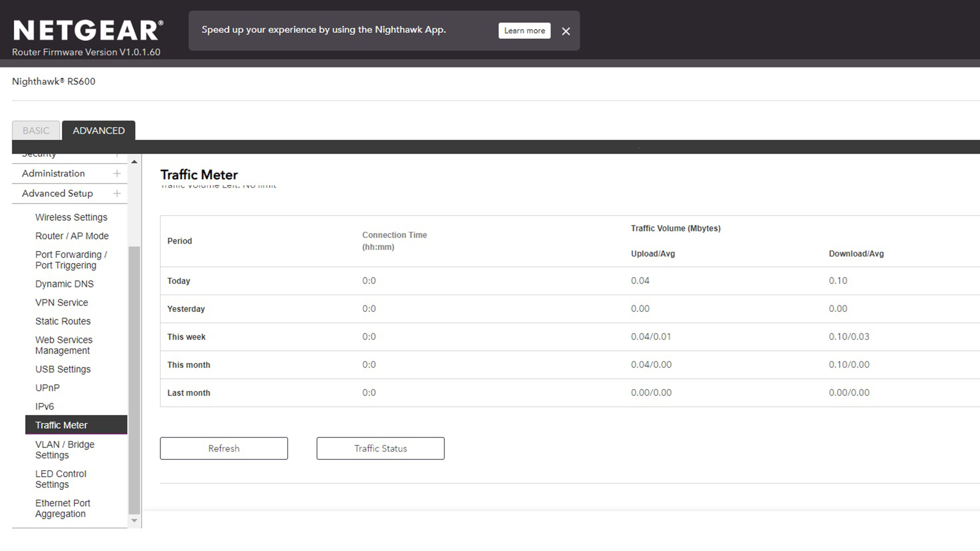Open Wireless Settings page
This screenshot has height=551, width=980.
(71, 217)
